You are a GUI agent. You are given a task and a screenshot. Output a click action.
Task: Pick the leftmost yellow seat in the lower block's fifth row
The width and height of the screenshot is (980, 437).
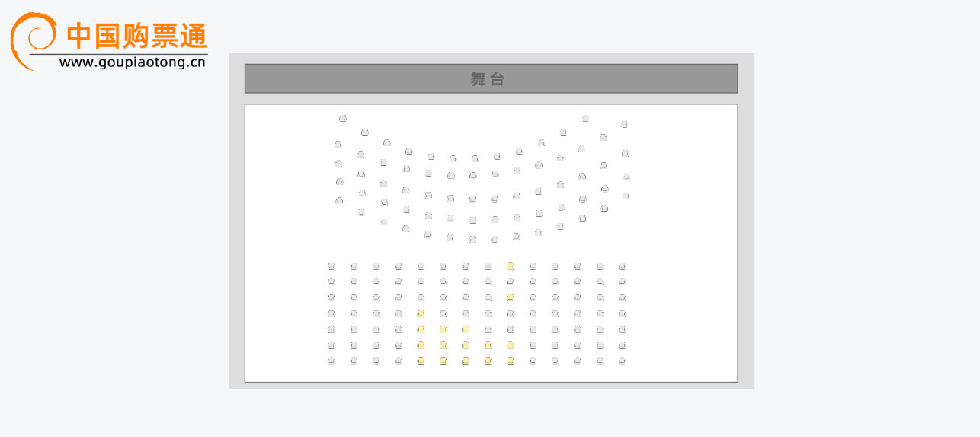[421, 329]
